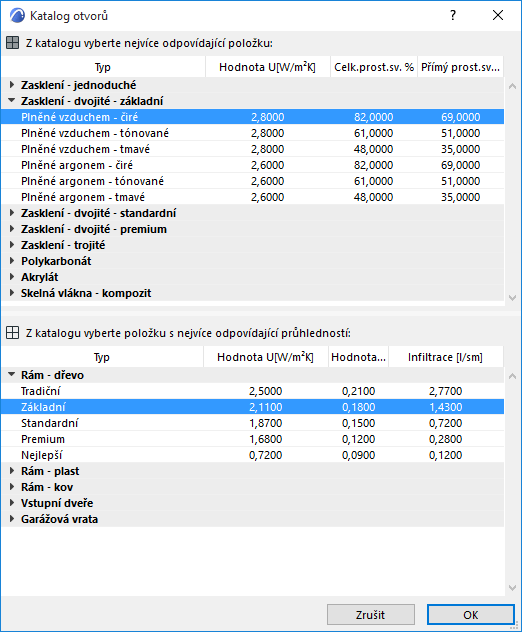Click Typ column header in frame table
The width and height of the screenshot is (522, 632).
click(x=102, y=357)
